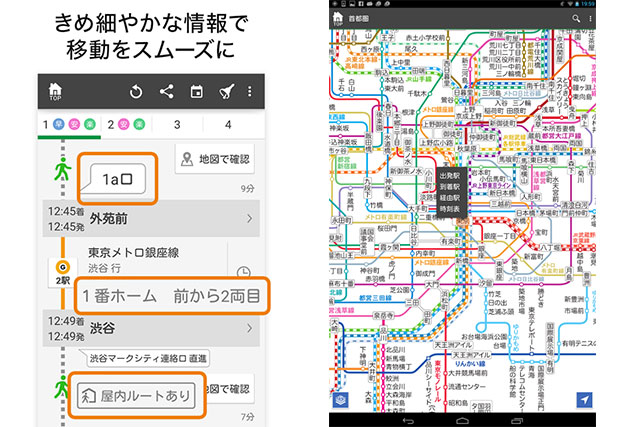Select 東京テレポート station on the map

pyautogui.click(x=531, y=329)
